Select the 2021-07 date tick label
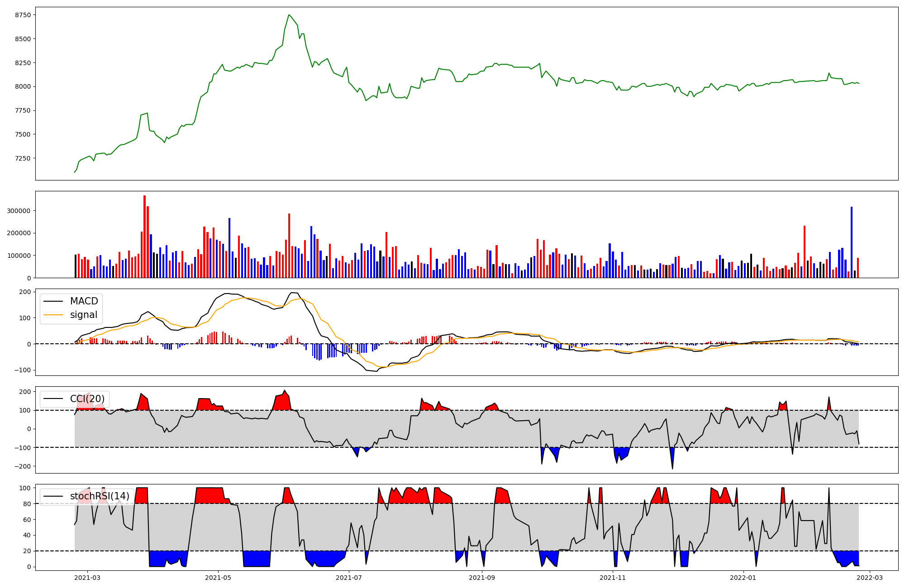Screen dimensions: 905x588 coord(349,578)
